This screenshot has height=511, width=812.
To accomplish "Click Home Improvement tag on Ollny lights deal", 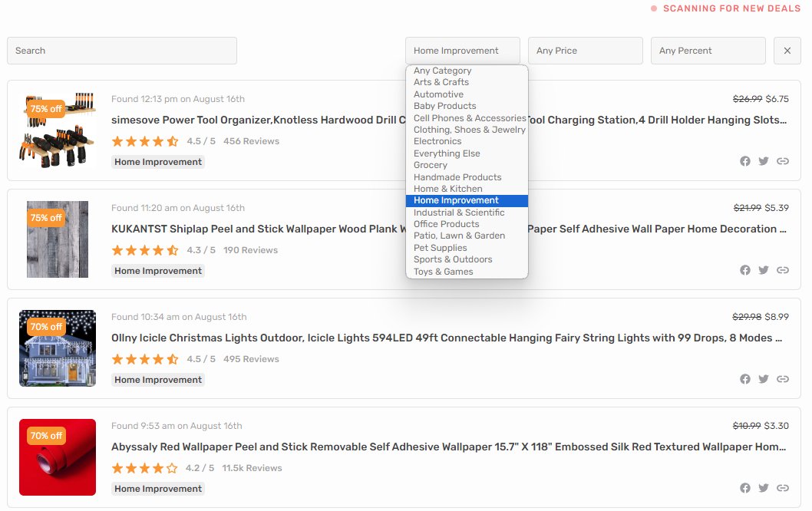I will [158, 380].
